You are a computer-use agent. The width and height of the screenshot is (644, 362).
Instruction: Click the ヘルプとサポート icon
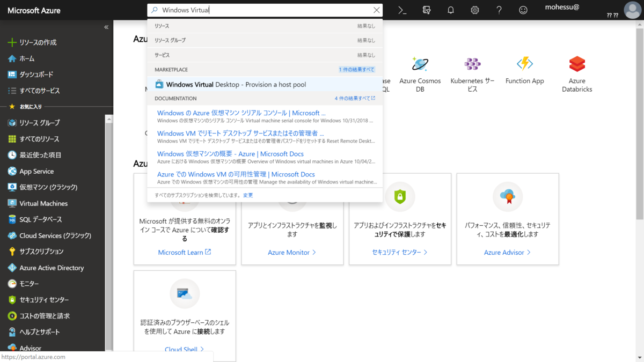click(x=12, y=332)
